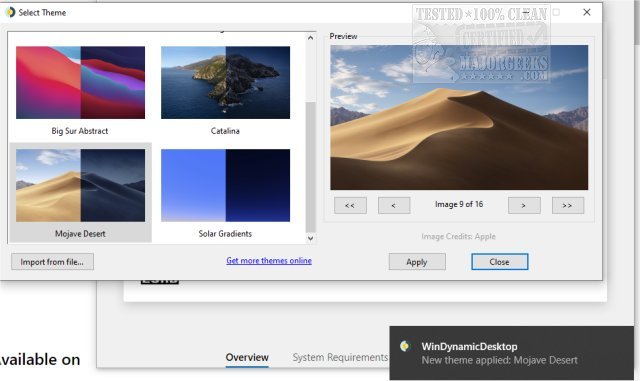Viewport: 640px width, 381px height.
Task: Click the theme list scrollbar thumb
Action: coord(310,167)
